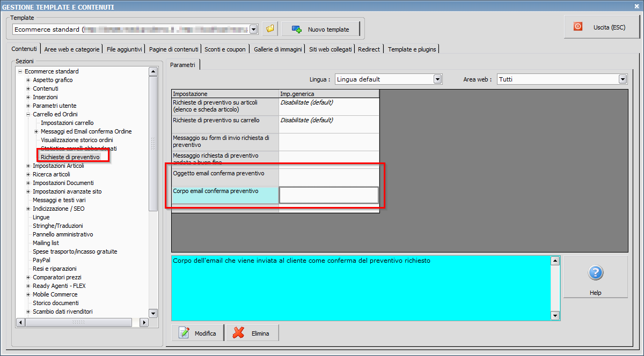Select the Parametri tab
Viewport: 644px width, 356px height.
click(x=183, y=65)
